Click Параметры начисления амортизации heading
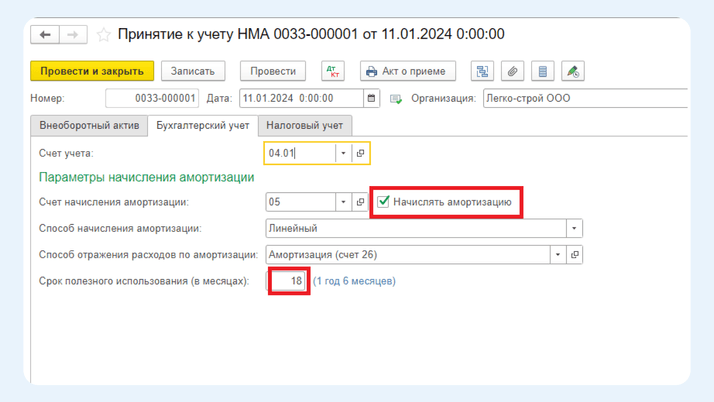 tap(146, 177)
